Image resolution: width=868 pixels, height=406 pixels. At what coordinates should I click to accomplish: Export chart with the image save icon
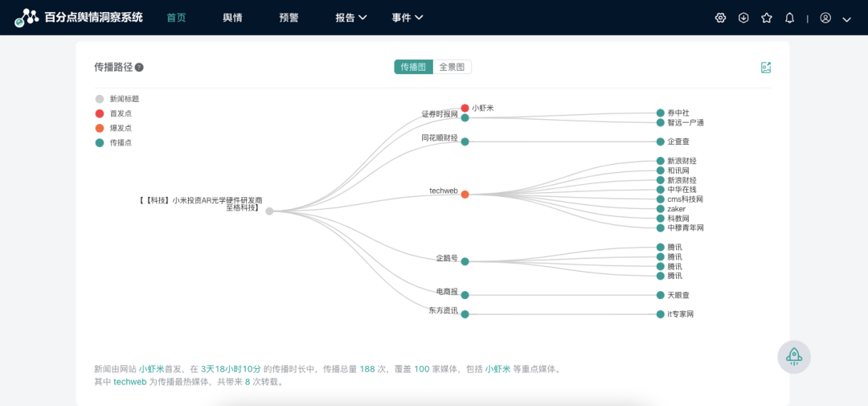click(x=766, y=68)
